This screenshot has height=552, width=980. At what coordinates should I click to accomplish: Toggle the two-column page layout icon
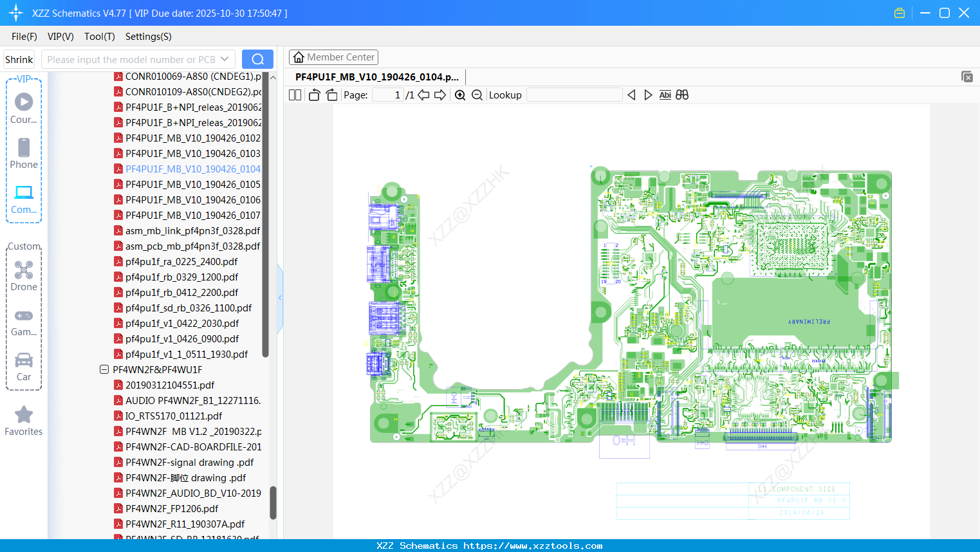click(295, 95)
